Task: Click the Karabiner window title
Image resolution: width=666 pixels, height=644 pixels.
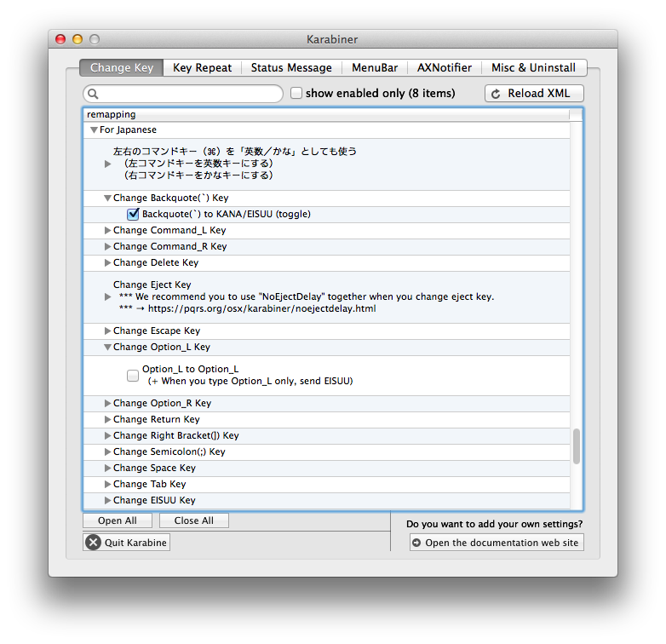Action: click(332, 39)
